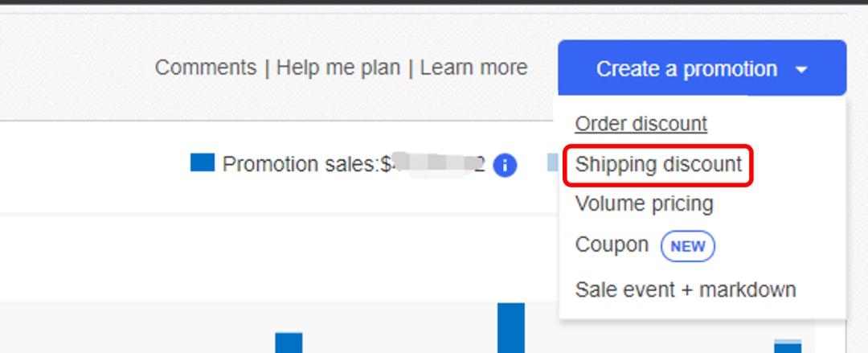Screen dimensions: 868x353
Task: Click the tallest blue bar in the chart
Action: pyautogui.click(x=511, y=327)
